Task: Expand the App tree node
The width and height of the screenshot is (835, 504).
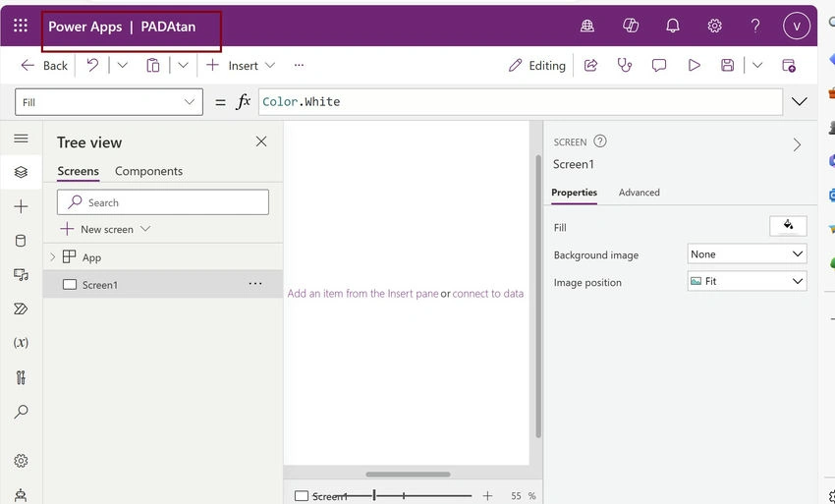Action: tap(52, 256)
